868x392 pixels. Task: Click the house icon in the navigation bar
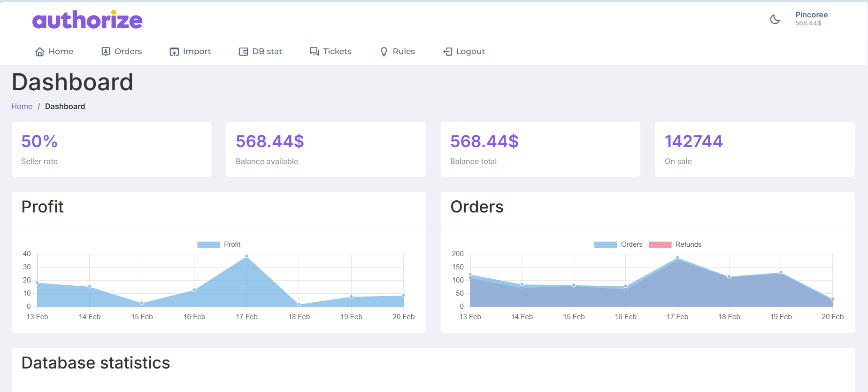pyautogui.click(x=40, y=52)
